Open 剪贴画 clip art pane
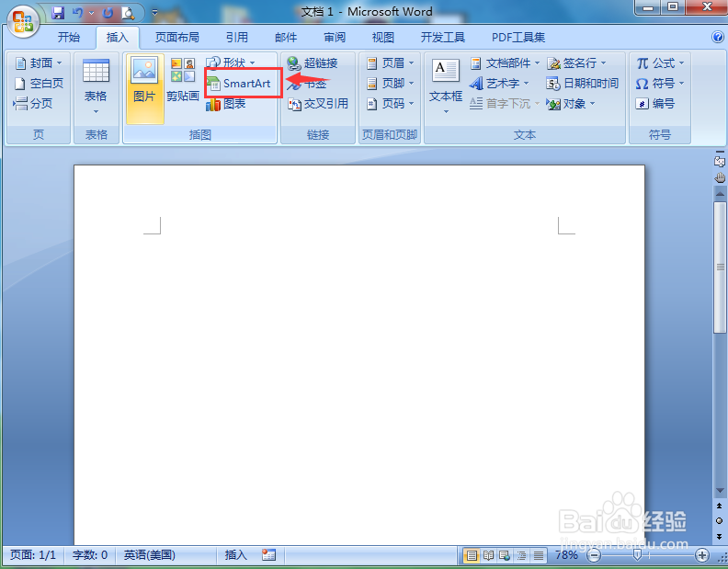Screen dimensions: 728x569 (x=183, y=79)
